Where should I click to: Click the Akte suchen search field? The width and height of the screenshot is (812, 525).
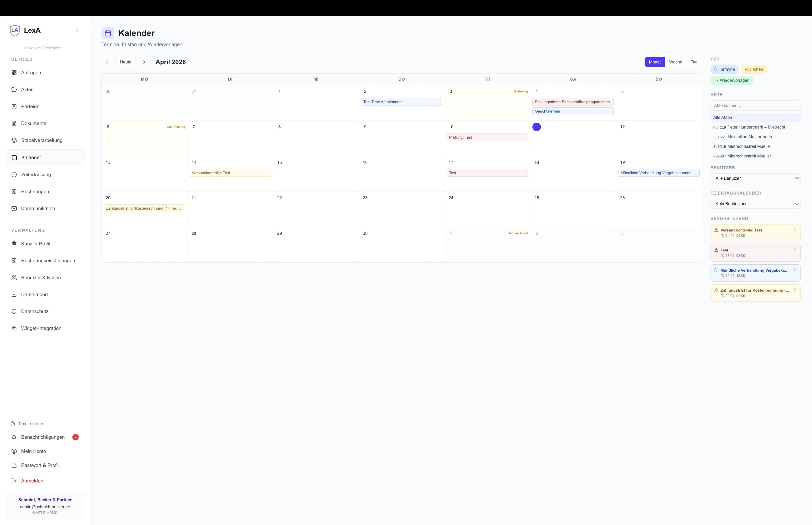[x=755, y=105]
